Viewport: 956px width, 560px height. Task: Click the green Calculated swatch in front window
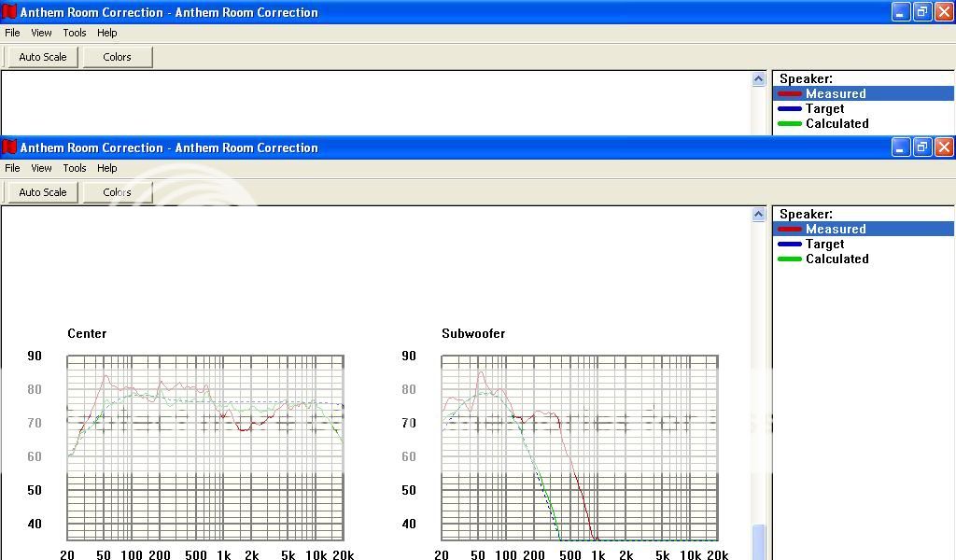pyautogui.click(x=790, y=259)
